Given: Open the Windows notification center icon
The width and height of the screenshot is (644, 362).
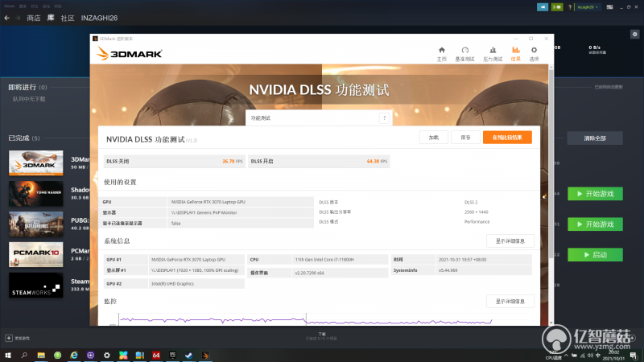Looking at the screenshot, I should (634, 356).
